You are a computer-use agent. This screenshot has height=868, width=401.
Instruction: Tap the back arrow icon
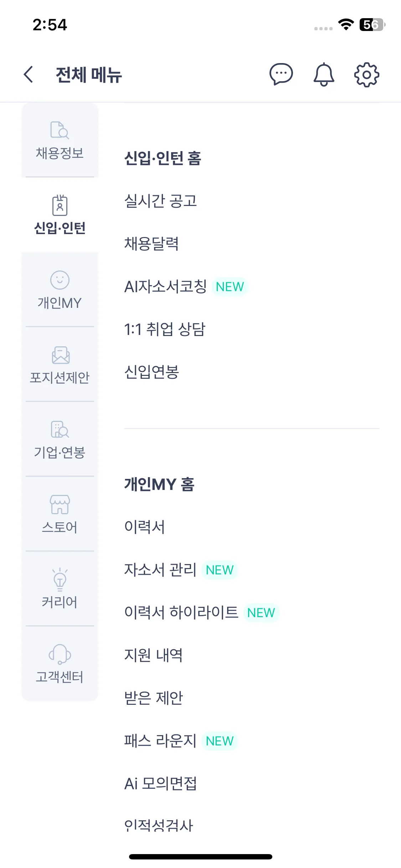tap(29, 74)
